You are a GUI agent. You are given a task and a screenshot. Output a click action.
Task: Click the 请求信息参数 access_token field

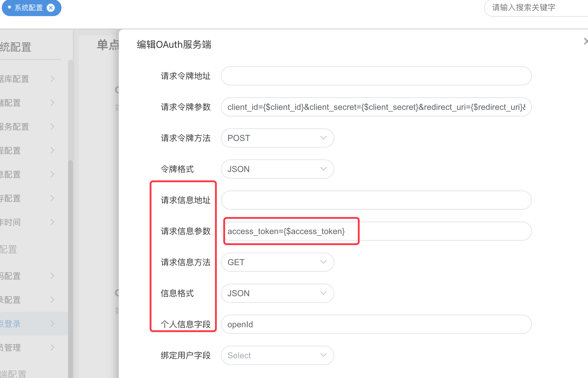pyautogui.click(x=376, y=231)
